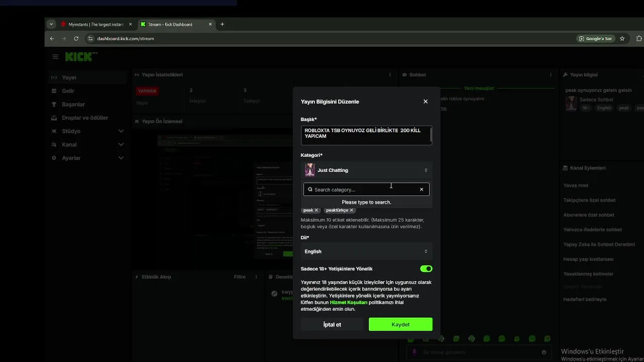Click Filtre in Etkinlik Akışı panel
The image size is (644, 362).
coord(239,277)
